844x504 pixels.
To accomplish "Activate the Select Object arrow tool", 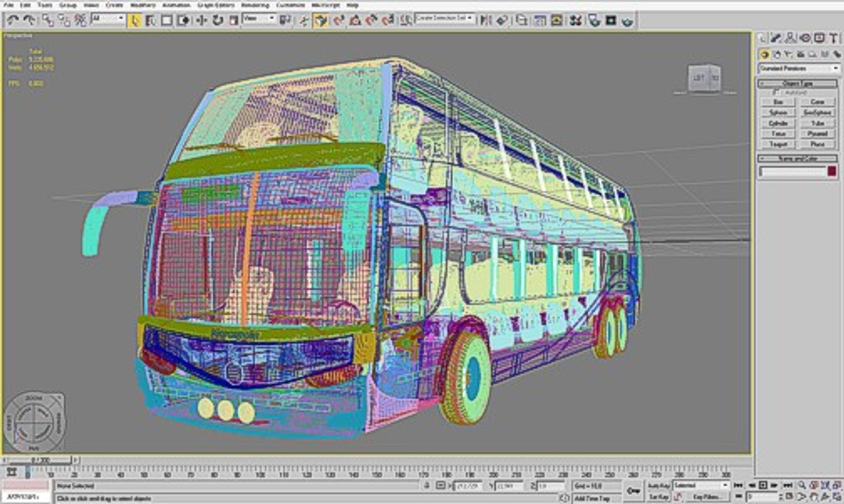I will (x=135, y=20).
